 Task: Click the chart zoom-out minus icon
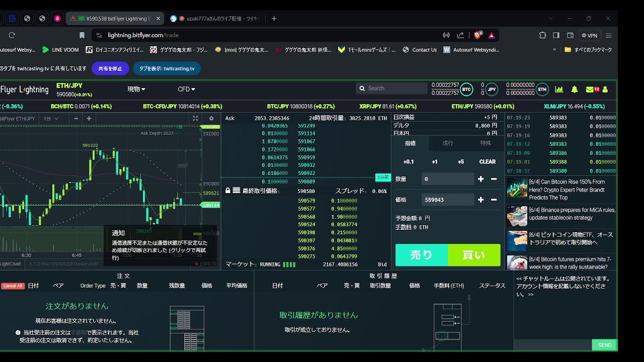tap(76, 119)
